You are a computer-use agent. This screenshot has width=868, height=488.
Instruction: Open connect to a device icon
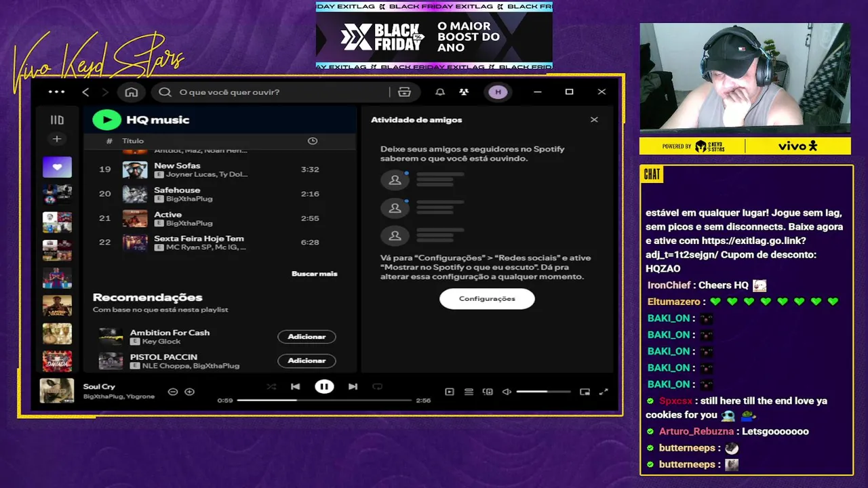(x=488, y=392)
